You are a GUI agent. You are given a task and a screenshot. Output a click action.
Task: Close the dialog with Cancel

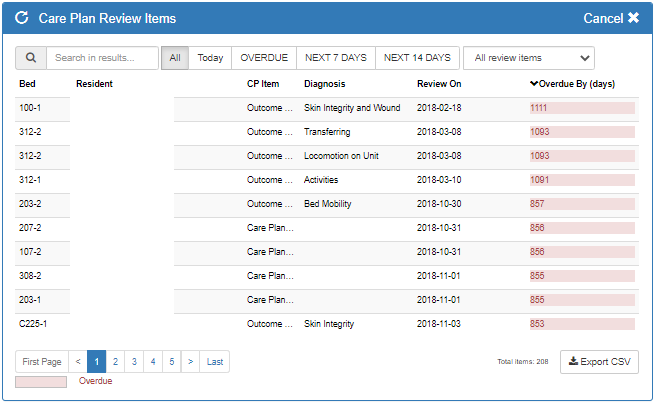click(611, 18)
